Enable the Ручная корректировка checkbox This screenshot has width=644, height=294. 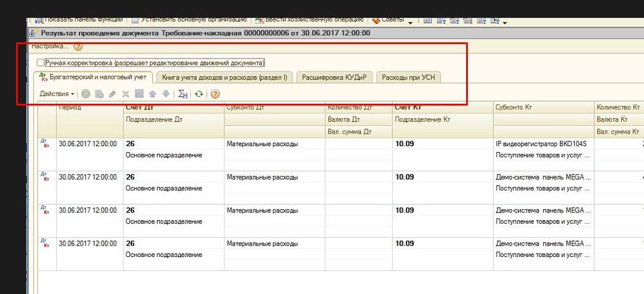click(x=41, y=63)
